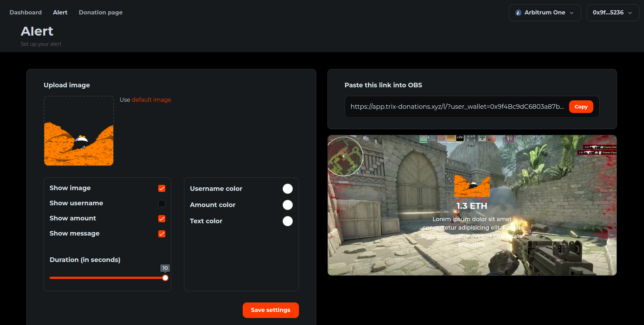Pick the Text color swatch
This screenshot has height=325, width=644.
(x=288, y=221)
